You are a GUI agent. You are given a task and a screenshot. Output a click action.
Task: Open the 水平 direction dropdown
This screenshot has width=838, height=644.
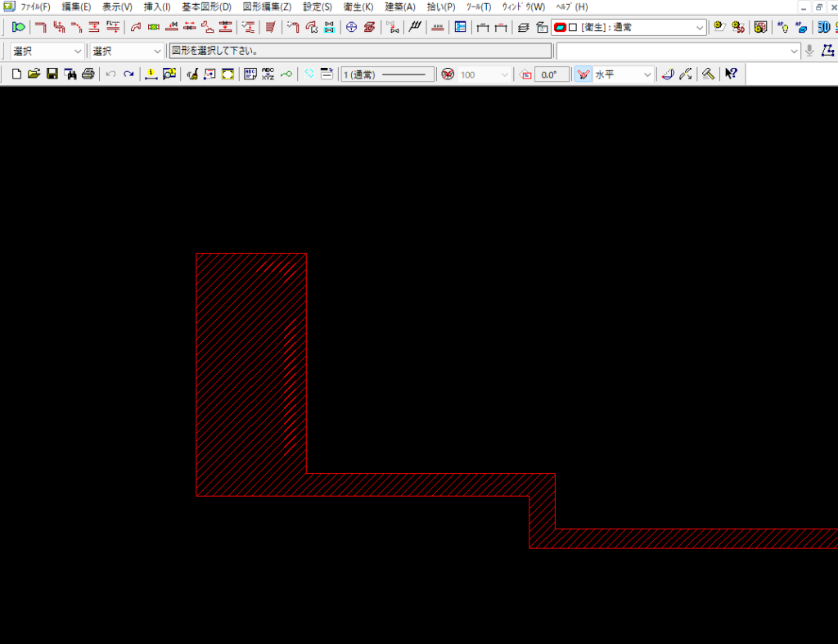pyautogui.click(x=647, y=74)
